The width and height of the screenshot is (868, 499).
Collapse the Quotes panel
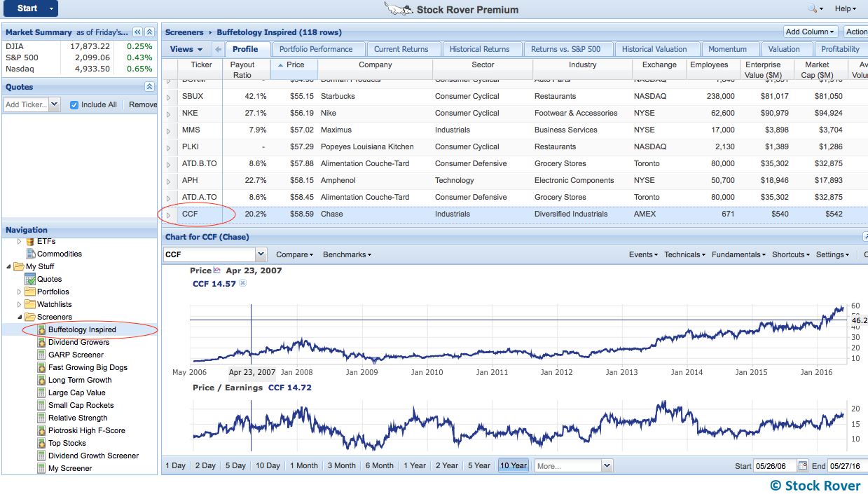point(149,87)
